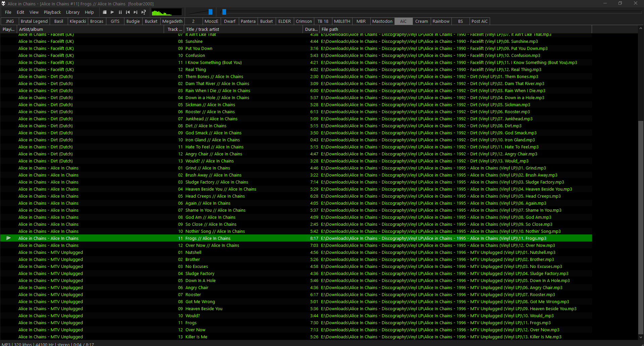The width and height of the screenshot is (644, 346).
Task: Open the Playback menu
Action: tap(52, 12)
